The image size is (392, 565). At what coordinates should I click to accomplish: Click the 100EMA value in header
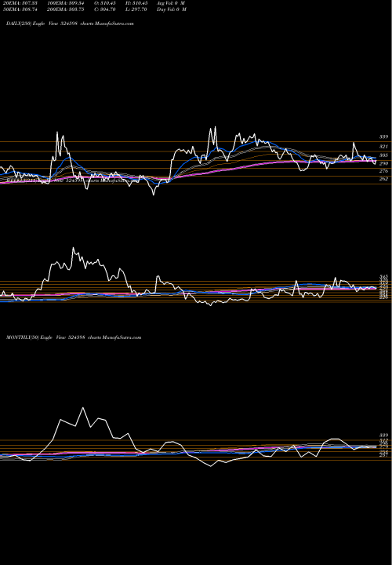(x=66, y=3)
